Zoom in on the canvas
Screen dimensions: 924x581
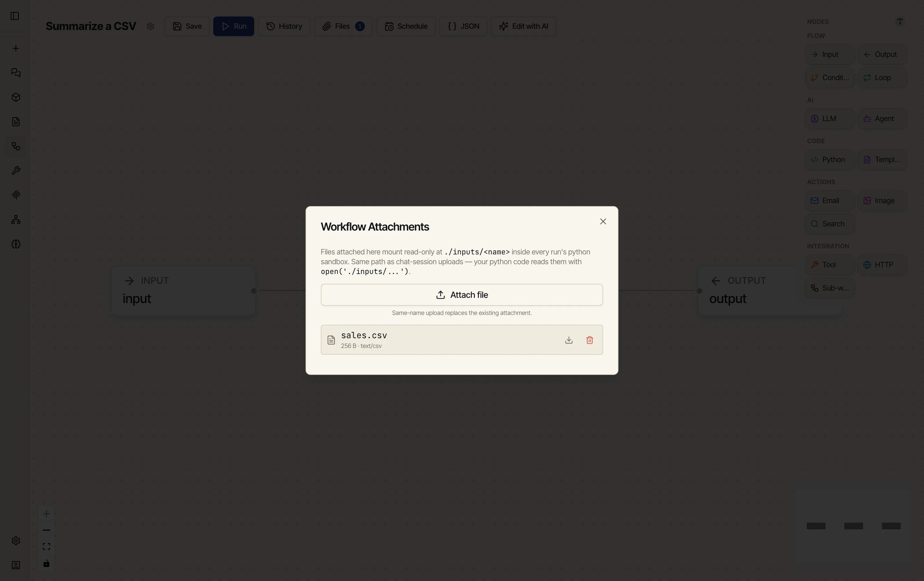pos(46,514)
